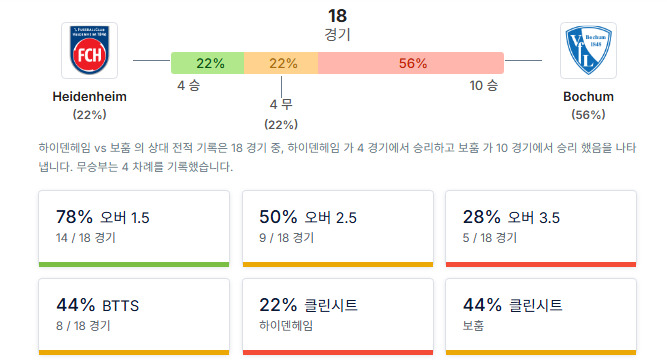
Task: Open the Heidenheim team name link
Action: [x=89, y=97]
